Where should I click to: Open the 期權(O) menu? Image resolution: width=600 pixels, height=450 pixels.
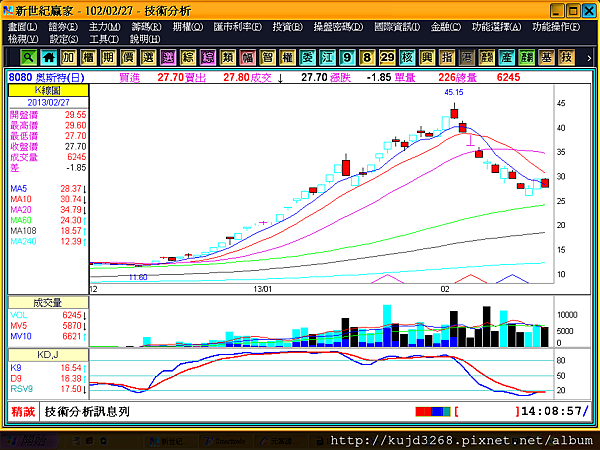188,27
